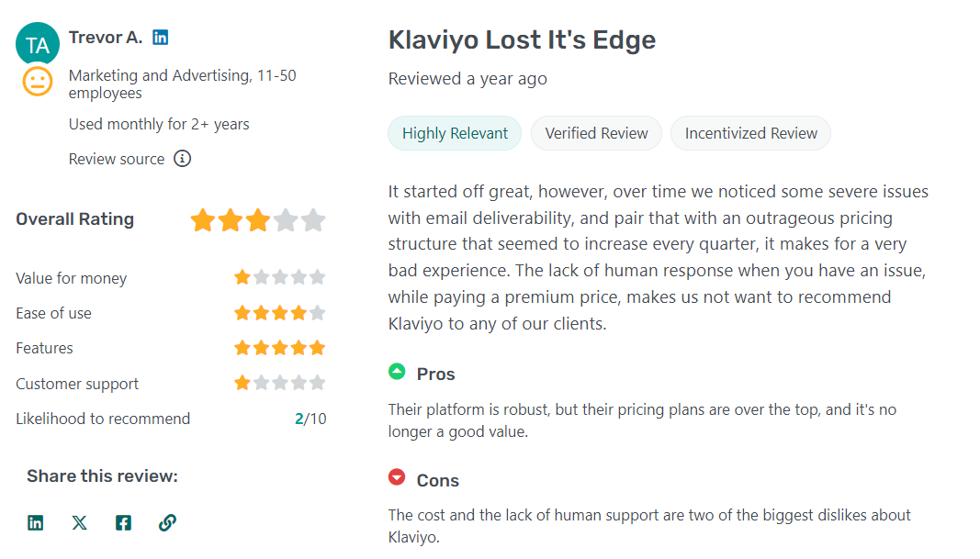Click the Incentivized Review badge
The height and width of the screenshot is (559, 980).
750,132
